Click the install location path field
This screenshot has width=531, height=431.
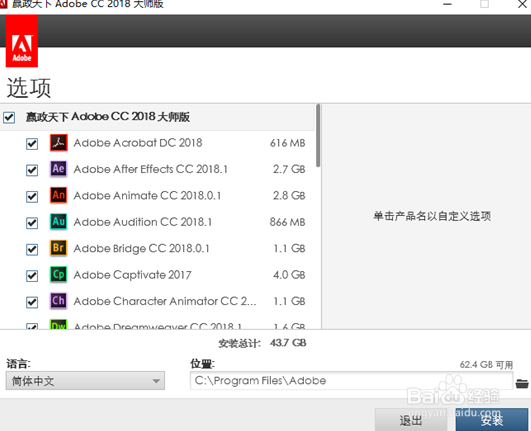[x=351, y=381]
